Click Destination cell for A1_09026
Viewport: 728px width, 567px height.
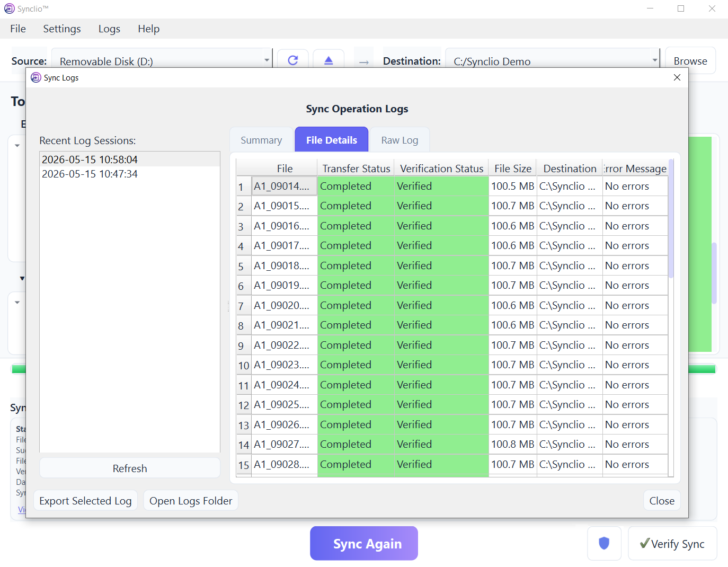[x=570, y=424]
